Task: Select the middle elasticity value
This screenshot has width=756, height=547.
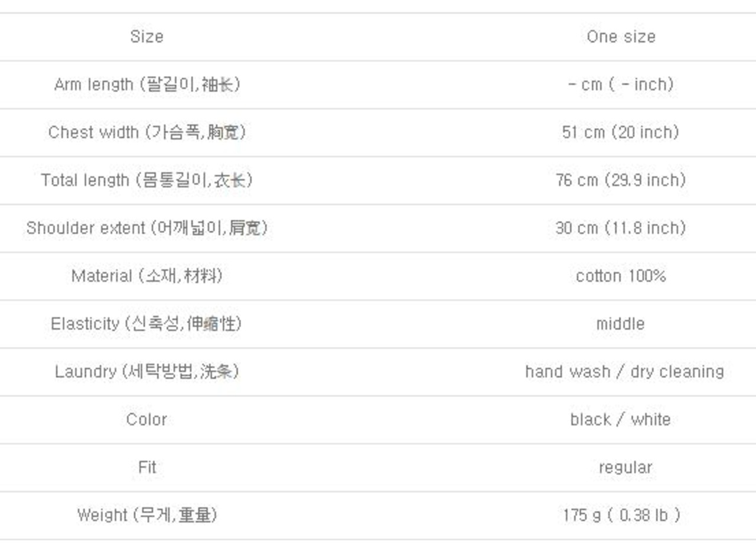Action: pyautogui.click(x=621, y=324)
